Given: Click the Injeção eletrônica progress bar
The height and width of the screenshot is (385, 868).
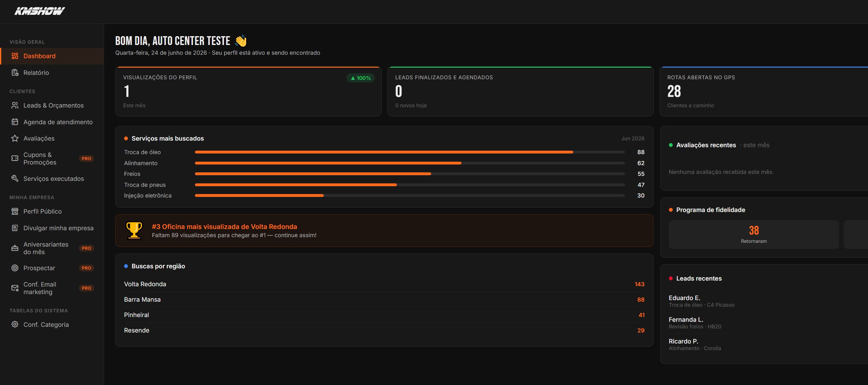Looking at the screenshot, I should [410, 196].
